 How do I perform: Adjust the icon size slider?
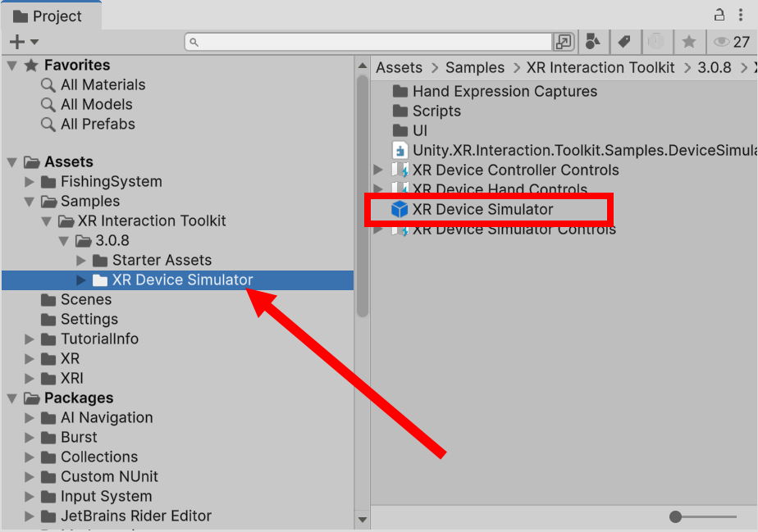[x=676, y=517]
